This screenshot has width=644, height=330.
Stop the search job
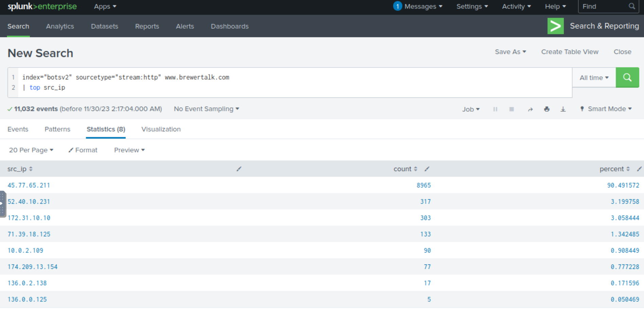tap(512, 109)
